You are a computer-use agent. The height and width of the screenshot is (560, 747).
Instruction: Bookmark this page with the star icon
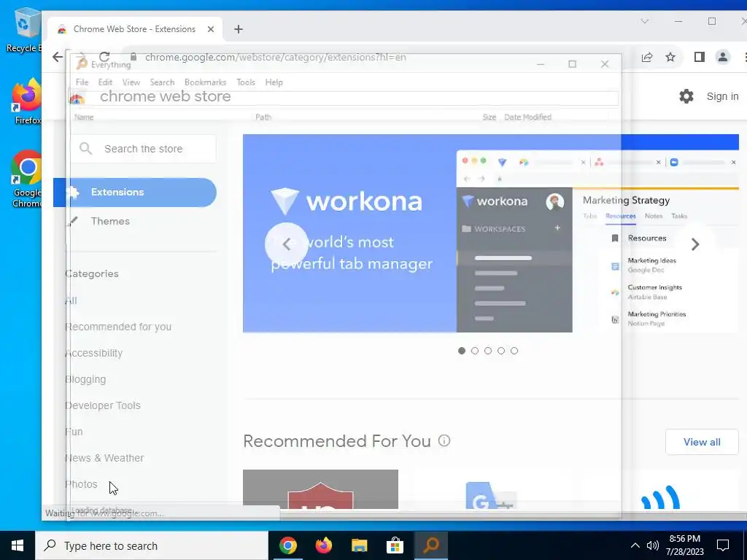coord(670,57)
